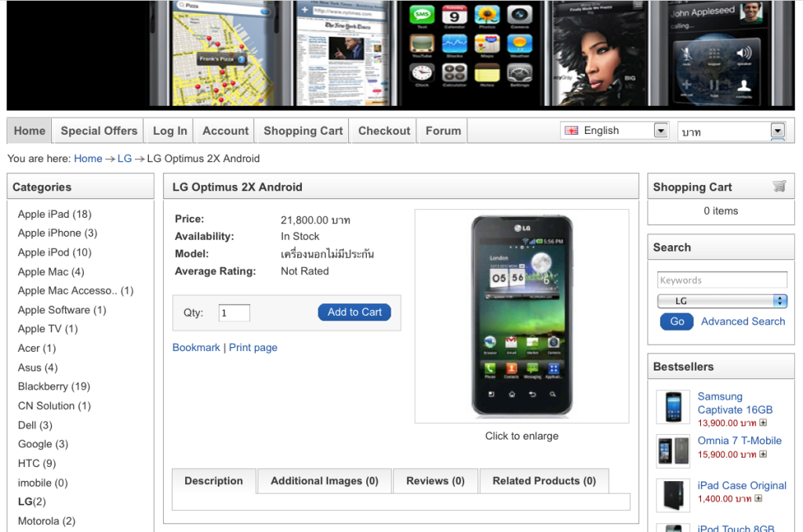This screenshot has width=803, height=532.
Task: Open the Account menu item
Action: (225, 131)
